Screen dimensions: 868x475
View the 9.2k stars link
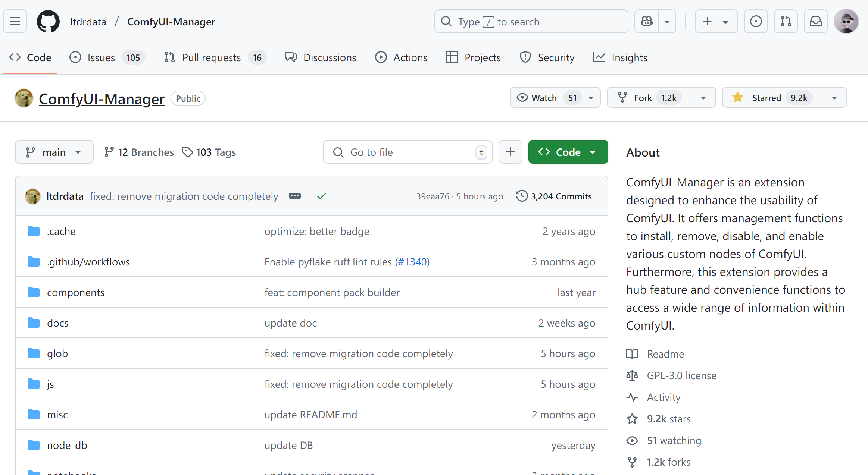coord(659,419)
